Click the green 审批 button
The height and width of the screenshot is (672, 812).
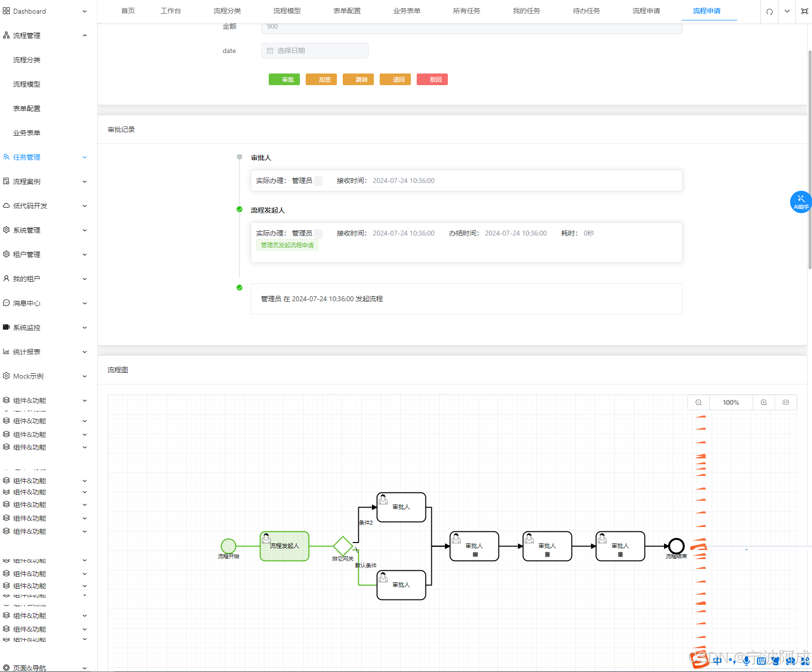click(x=284, y=79)
